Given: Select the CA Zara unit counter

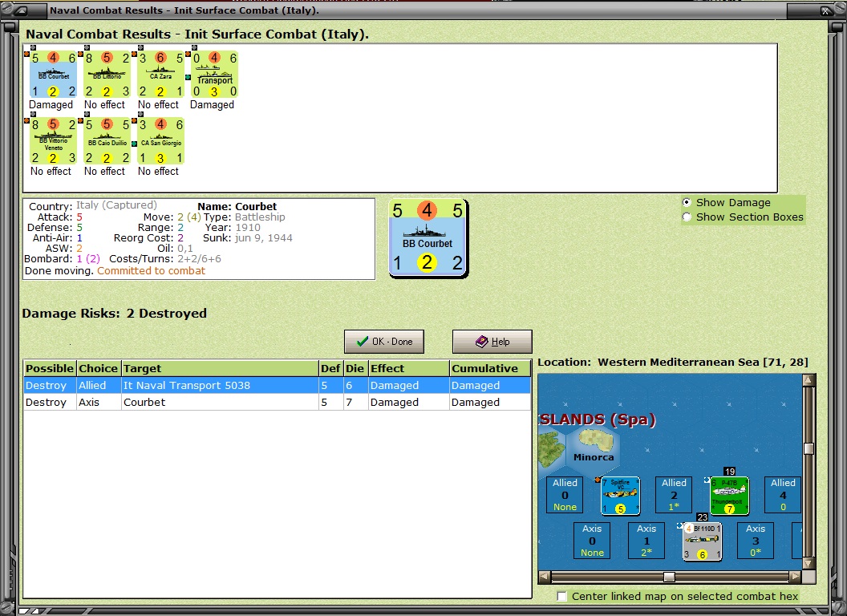Looking at the screenshot, I should 160,75.
